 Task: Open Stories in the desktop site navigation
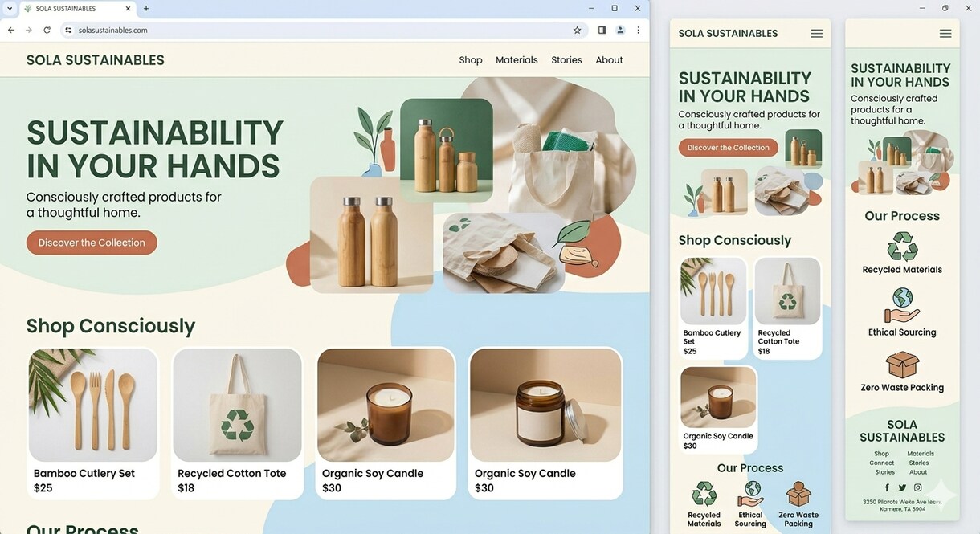click(566, 60)
